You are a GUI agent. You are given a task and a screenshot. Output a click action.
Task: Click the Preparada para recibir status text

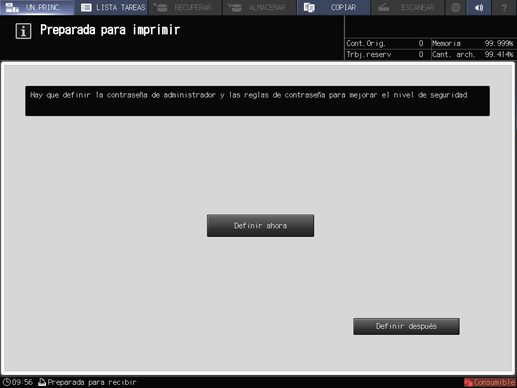coord(92,382)
